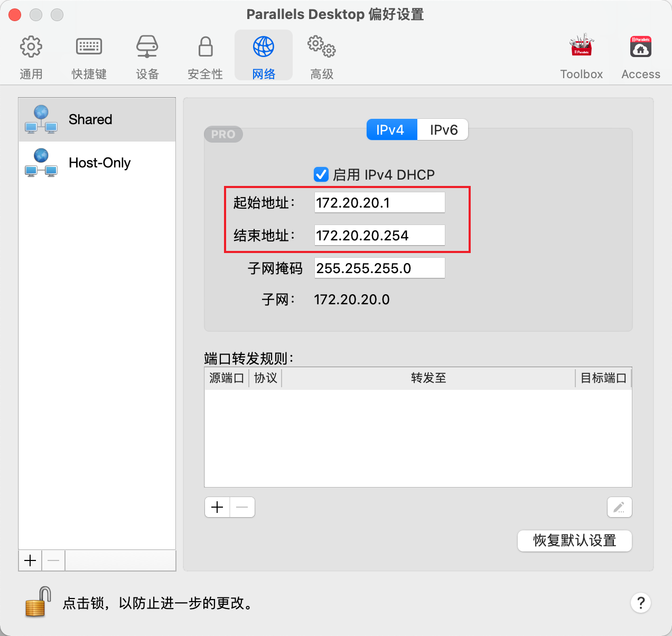Switch to the IPv6 segment
Image resolution: width=672 pixels, height=636 pixels.
pyautogui.click(x=443, y=129)
